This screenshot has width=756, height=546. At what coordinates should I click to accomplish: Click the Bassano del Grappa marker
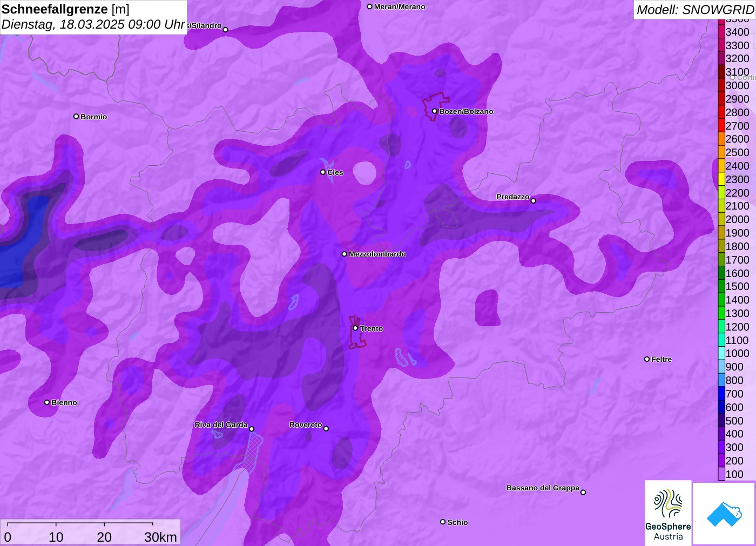(x=583, y=492)
